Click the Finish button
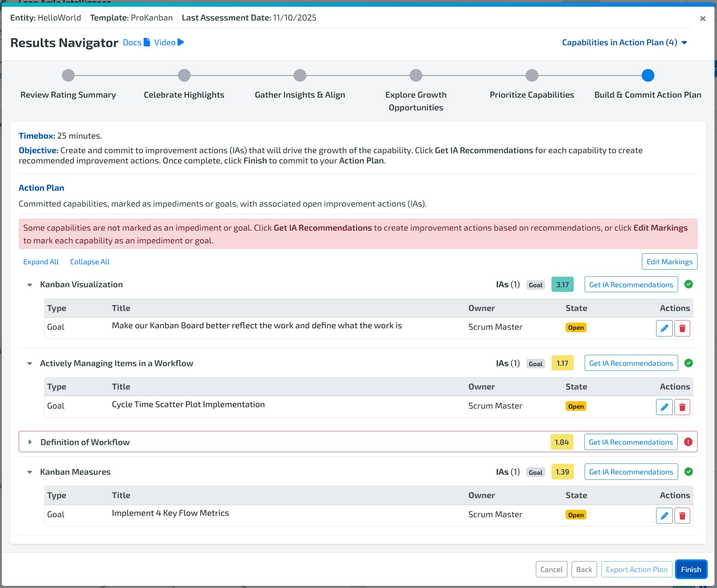Screen dimensions: 717x588 click(691, 570)
